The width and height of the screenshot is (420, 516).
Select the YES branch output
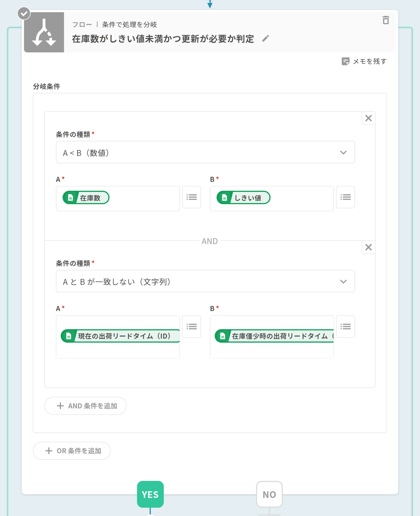pos(150,494)
